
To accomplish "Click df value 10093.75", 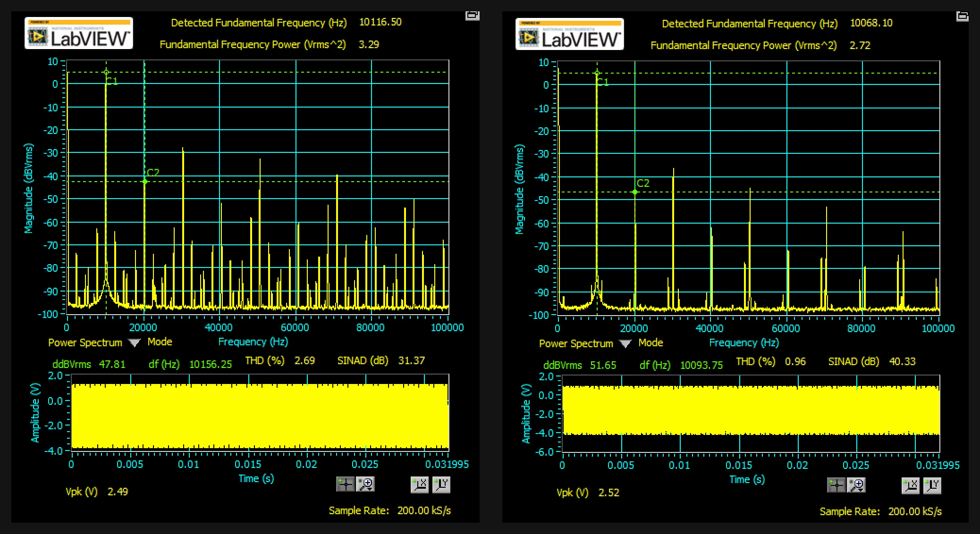I will click(701, 366).
